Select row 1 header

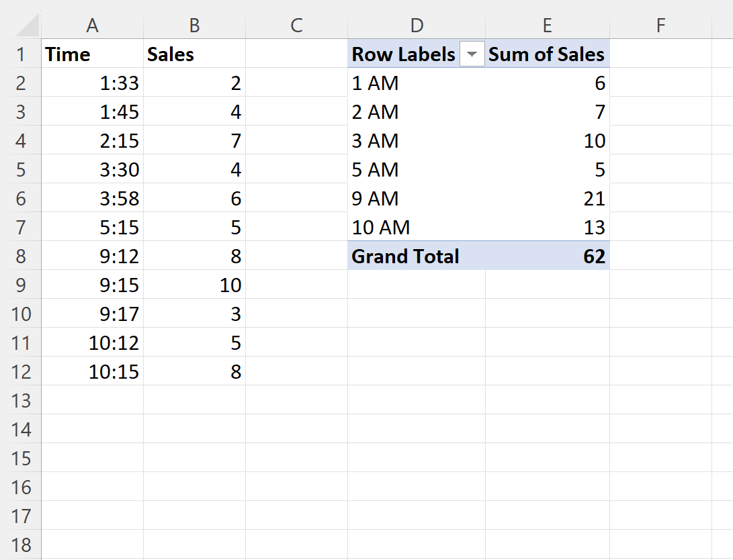(x=21, y=54)
